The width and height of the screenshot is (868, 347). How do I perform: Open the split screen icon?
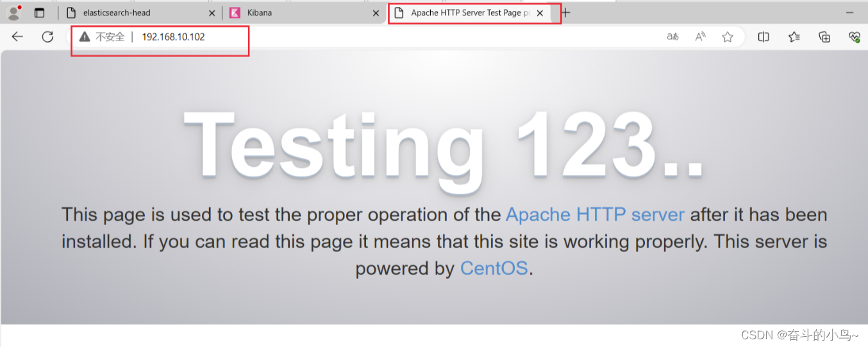click(x=764, y=37)
